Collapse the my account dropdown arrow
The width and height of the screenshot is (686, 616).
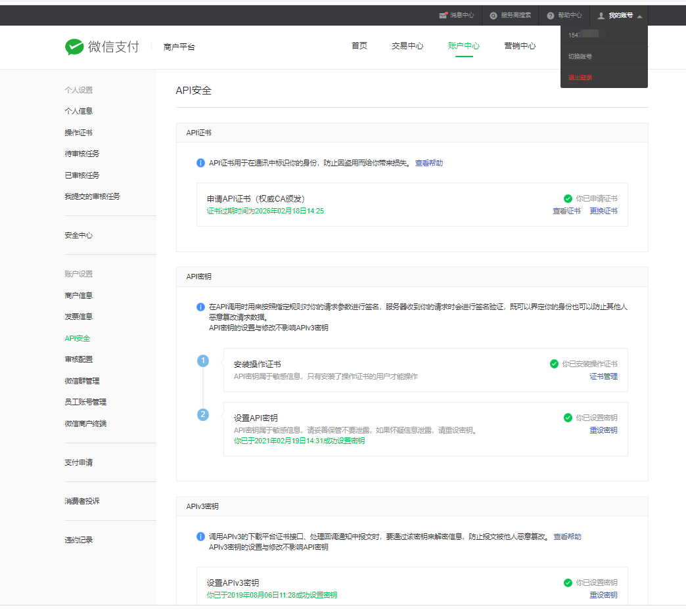[x=639, y=16]
